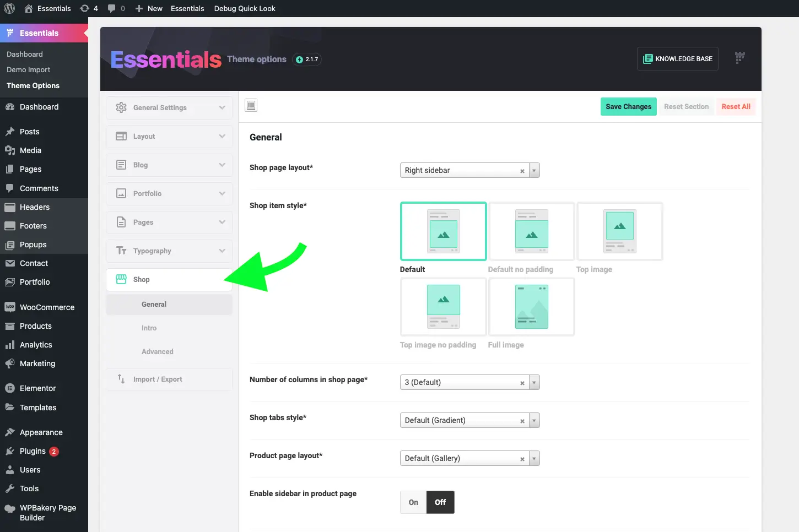Click the updates icon showing 4

pyautogui.click(x=84, y=8)
